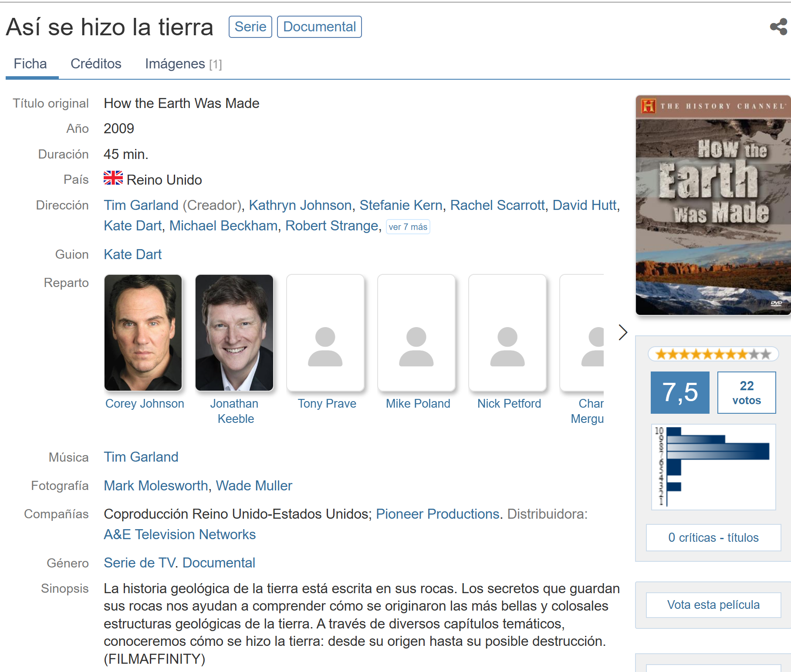The height and width of the screenshot is (672, 791).
Task: View the ratings distribution bar chart
Action: coord(713,467)
